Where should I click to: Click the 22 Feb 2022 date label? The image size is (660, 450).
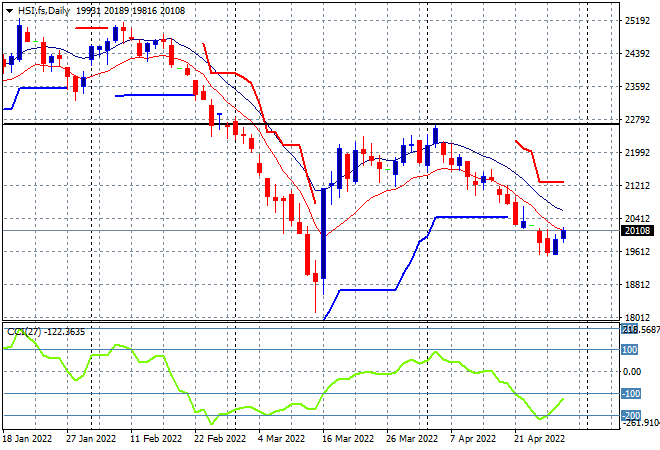click(x=220, y=439)
